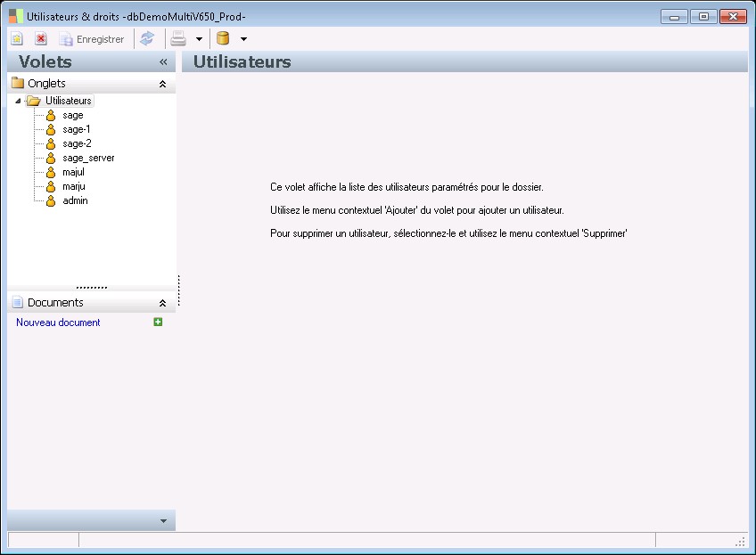Click the Utilisateurs open folder icon

34,101
